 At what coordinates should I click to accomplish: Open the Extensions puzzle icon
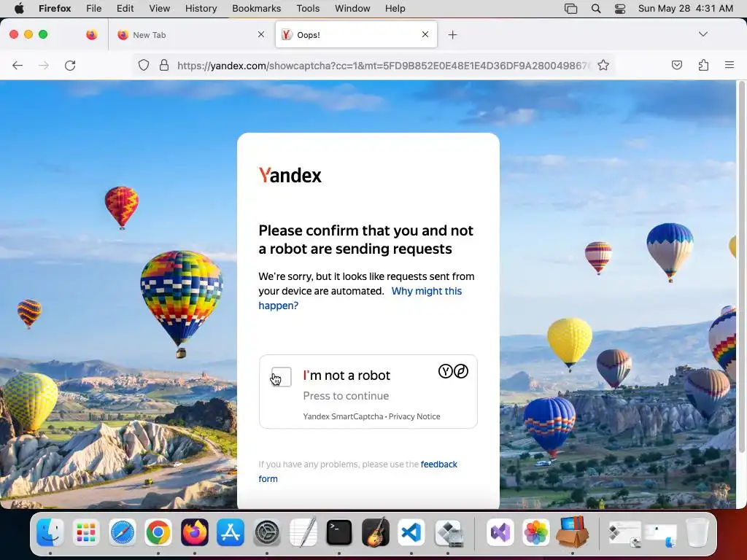pyautogui.click(x=703, y=65)
